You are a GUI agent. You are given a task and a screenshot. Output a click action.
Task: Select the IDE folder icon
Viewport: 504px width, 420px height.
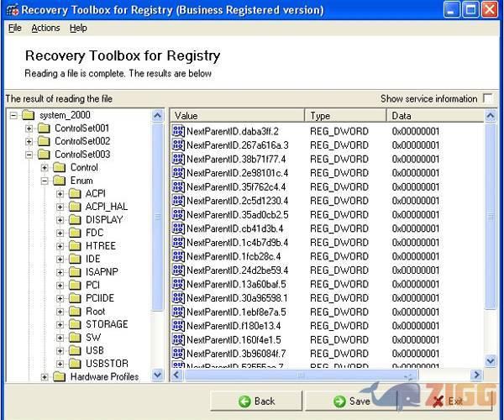(x=75, y=259)
